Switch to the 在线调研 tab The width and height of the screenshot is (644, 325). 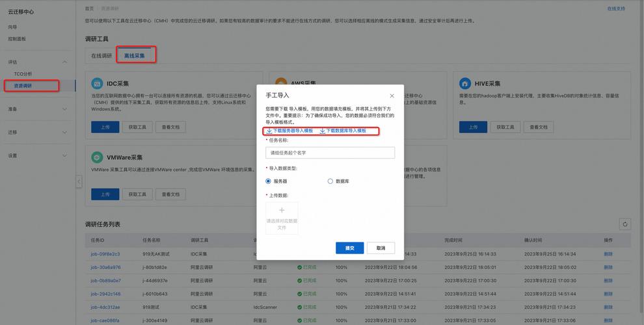click(x=101, y=55)
